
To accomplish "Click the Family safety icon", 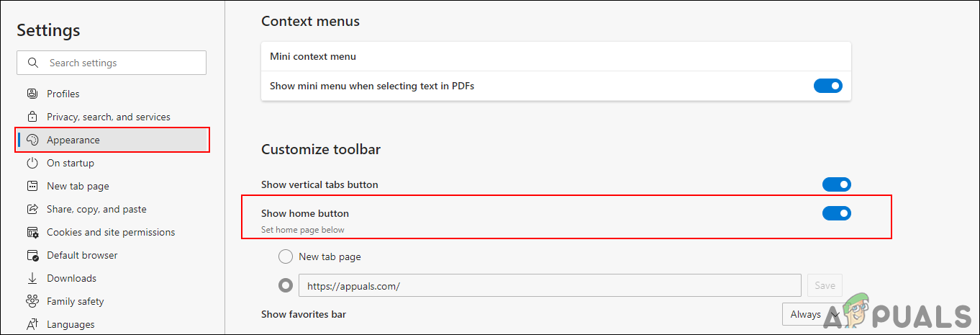I will tap(32, 301).
